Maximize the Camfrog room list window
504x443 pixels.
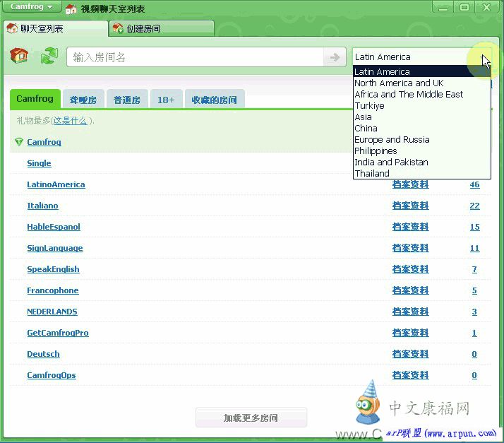(464, 7)
